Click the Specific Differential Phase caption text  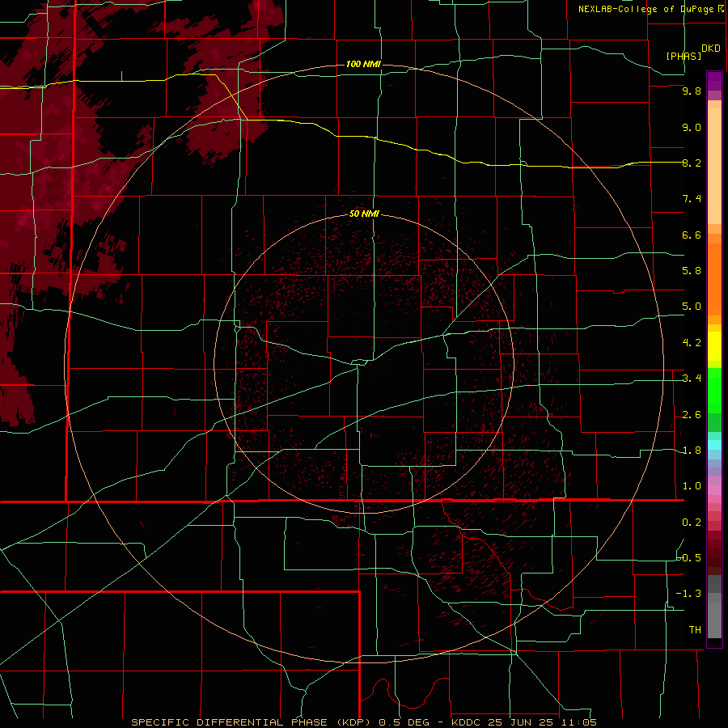pyautogui.click(x=253, y=722)
